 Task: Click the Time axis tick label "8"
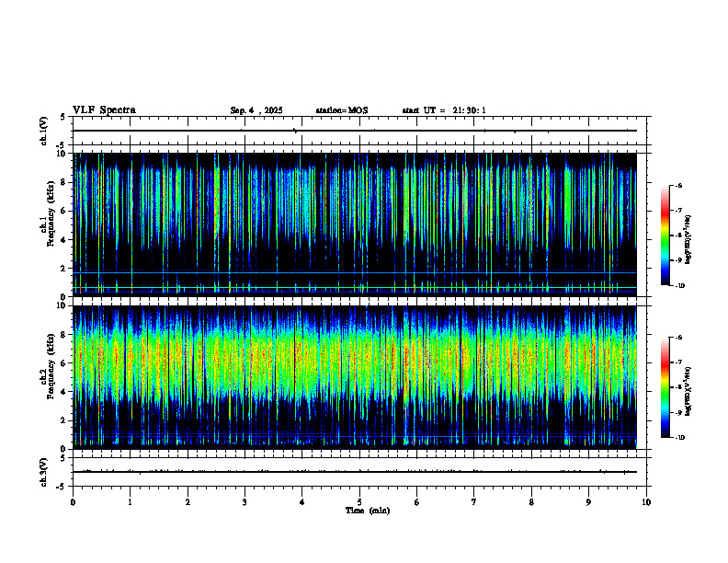coord(531,502)
